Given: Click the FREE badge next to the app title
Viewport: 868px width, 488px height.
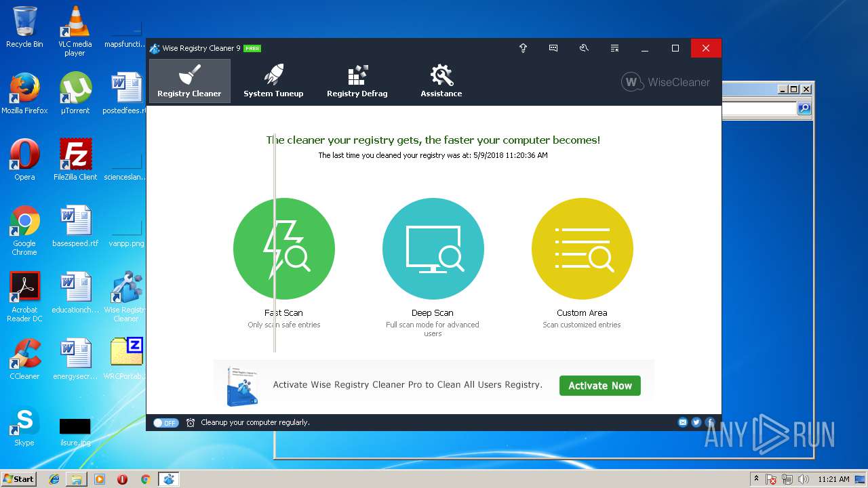Looking at the screenshot, I should [252, 49].
